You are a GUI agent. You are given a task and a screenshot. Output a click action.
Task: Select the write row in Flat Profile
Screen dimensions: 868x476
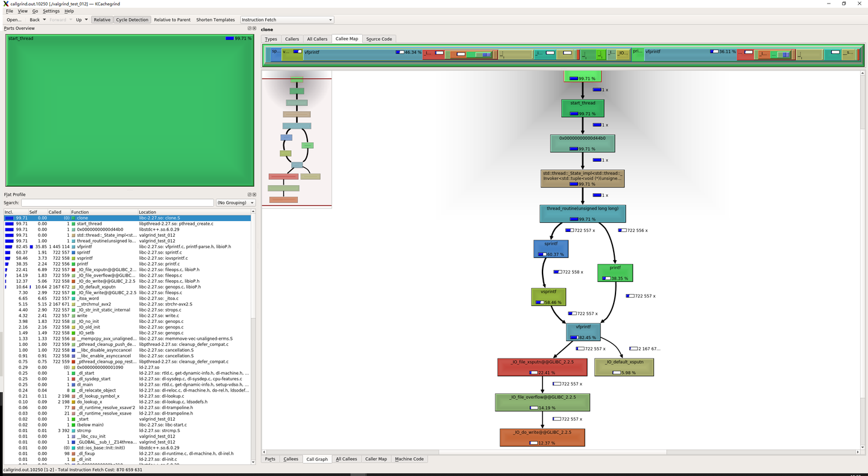point(128,316)
